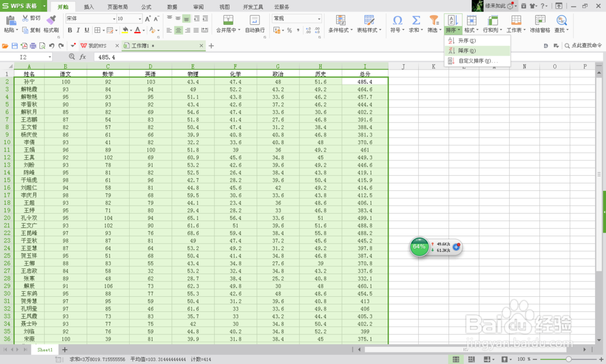Toggle bottom vertical alignment
The height and width of the screenshot is (364, 606).
(187, 19)
